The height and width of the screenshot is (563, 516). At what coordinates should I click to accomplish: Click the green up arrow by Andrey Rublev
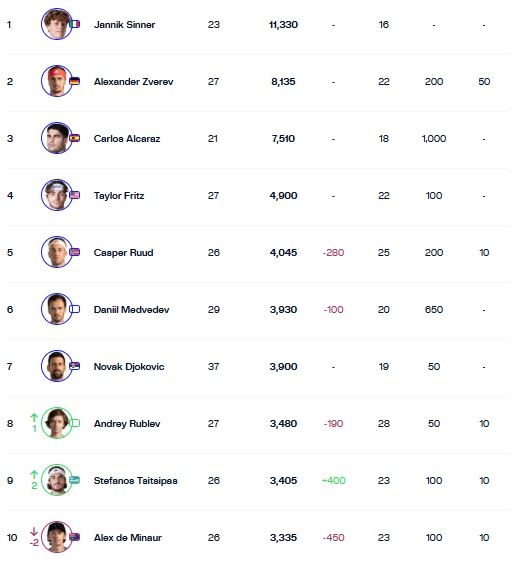34,418
